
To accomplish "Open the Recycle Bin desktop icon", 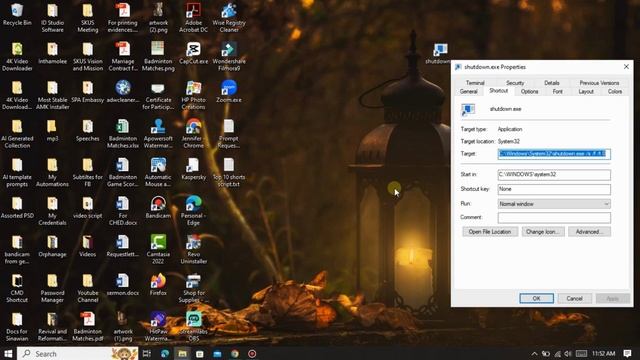I will [17, 14].
